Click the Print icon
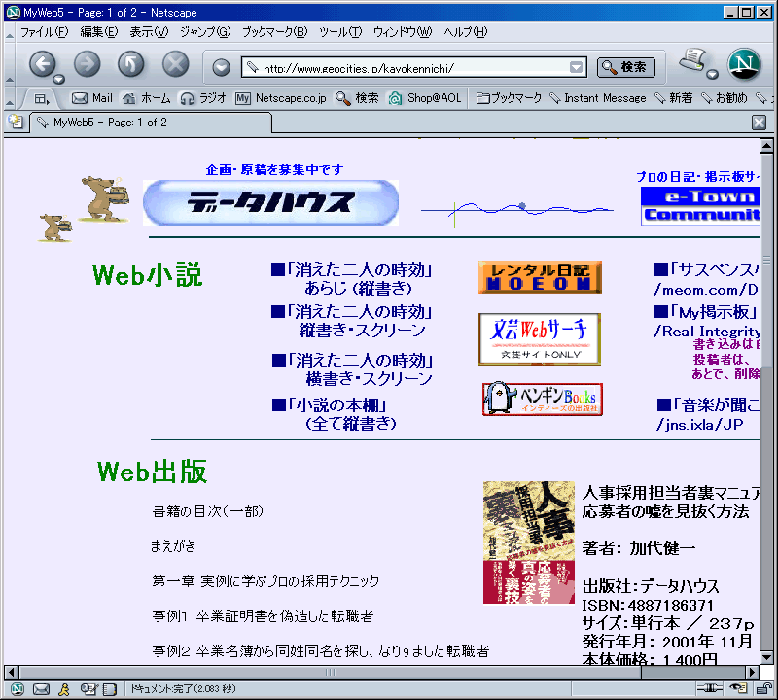Screen dimensions: 778x700 click(x=692, y=60)
